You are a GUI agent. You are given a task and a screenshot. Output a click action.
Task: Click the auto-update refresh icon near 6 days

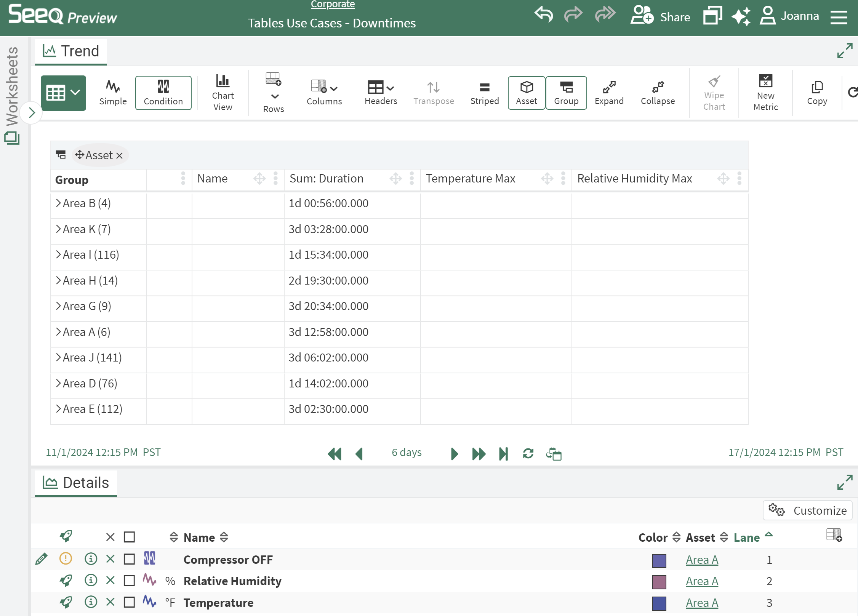pyautogui.click(x=528, y=453)
